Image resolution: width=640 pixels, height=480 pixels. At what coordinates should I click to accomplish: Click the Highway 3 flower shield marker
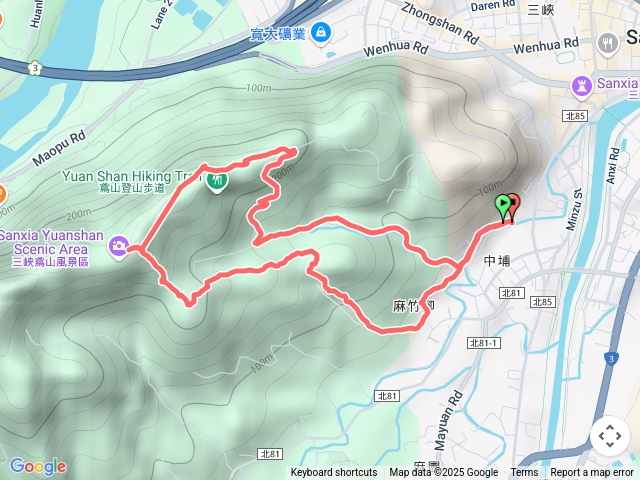pos(35,68)
